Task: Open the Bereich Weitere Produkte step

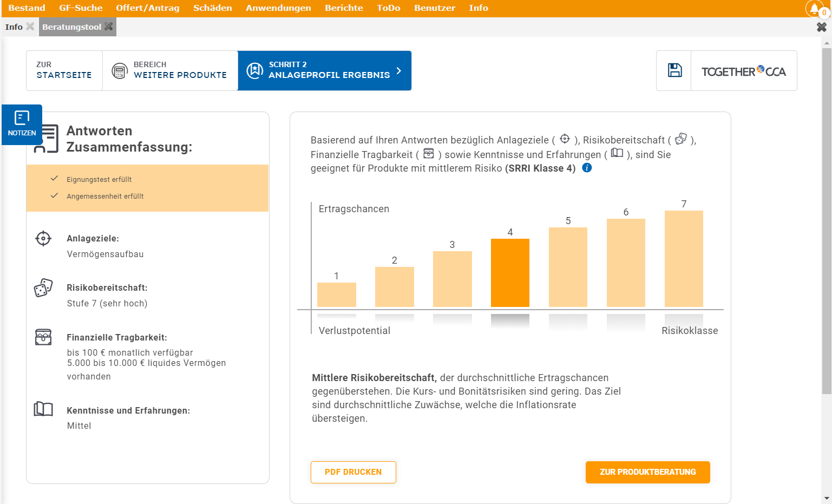Action: 170,70
